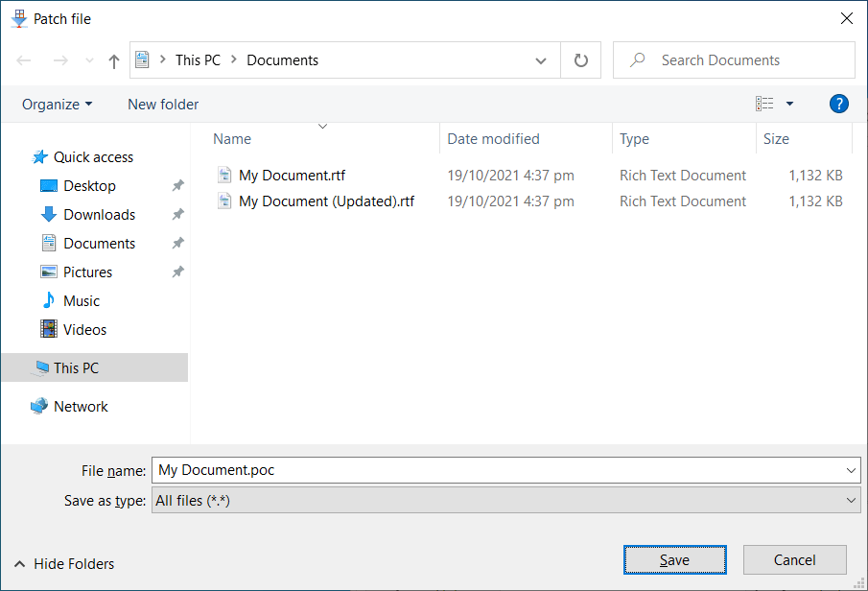Screen dimensions: 868x591
Task: Click the Search Documents field
Action: coord(734,59)
